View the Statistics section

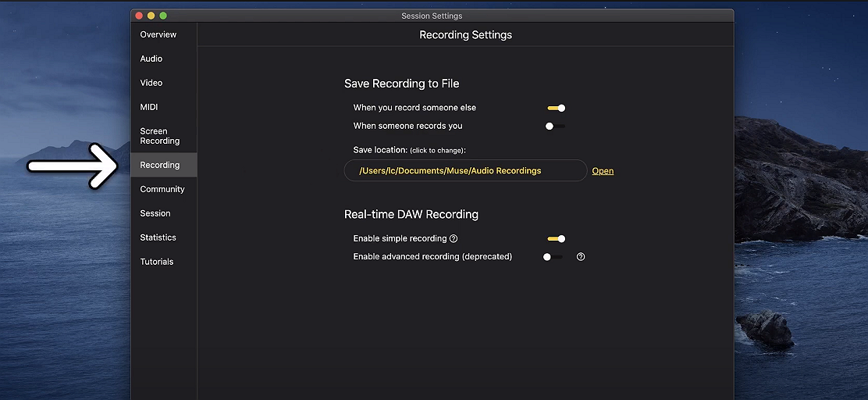pos(158,237)
